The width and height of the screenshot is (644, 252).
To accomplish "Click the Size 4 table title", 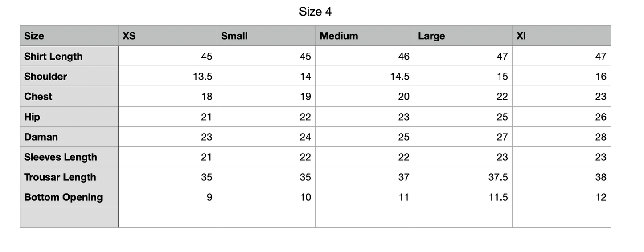I will click(315, 12).
